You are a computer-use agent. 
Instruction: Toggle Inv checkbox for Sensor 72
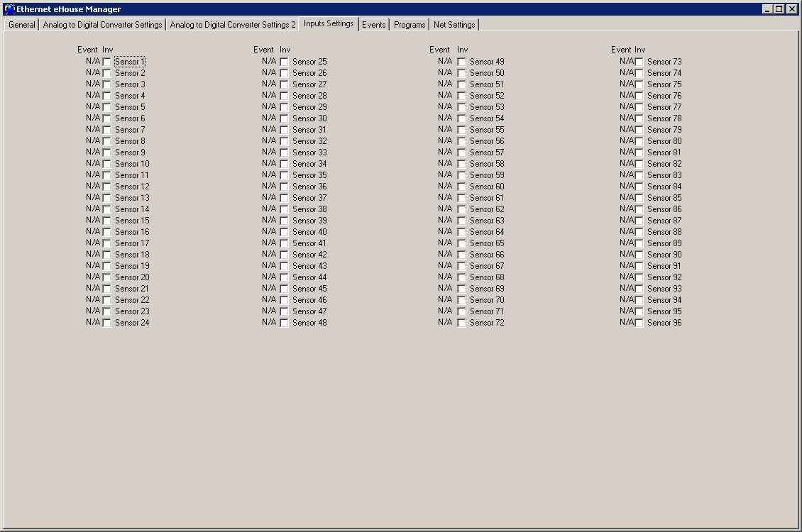(461, 323)
